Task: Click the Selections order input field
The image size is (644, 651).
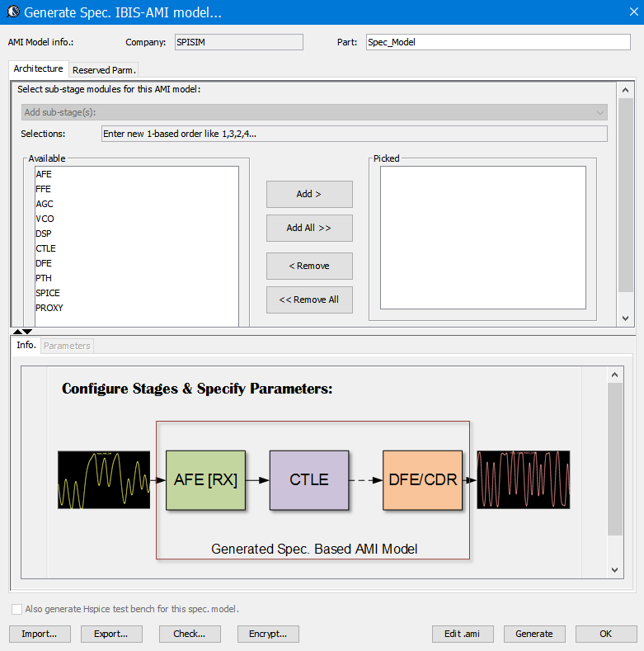Action: (x=354, y=134)
